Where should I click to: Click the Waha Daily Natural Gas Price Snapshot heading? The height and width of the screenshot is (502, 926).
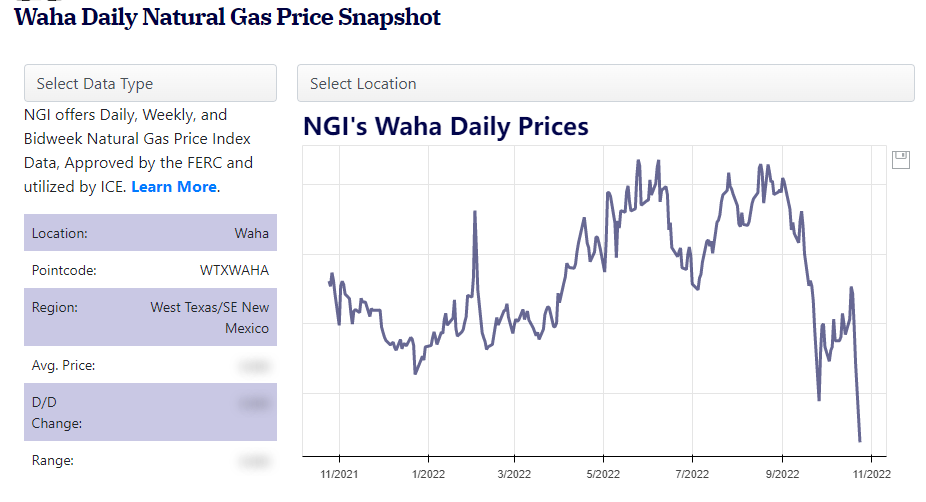227,18
